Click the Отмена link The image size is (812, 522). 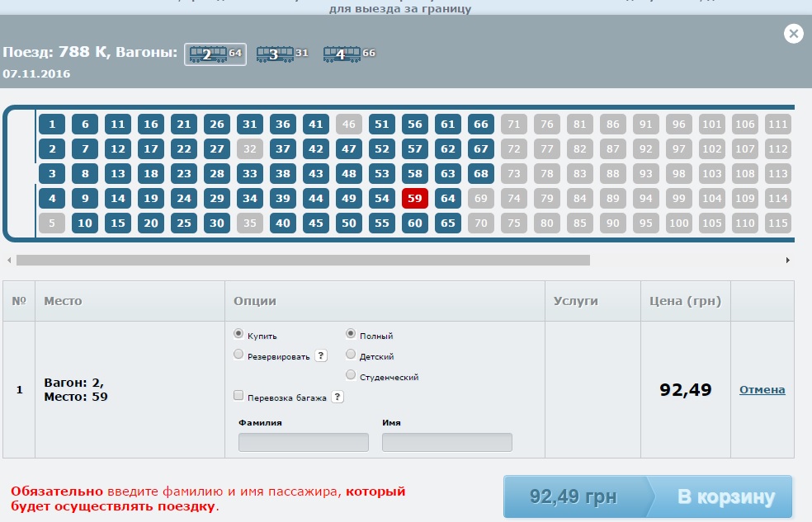(762, 390)
